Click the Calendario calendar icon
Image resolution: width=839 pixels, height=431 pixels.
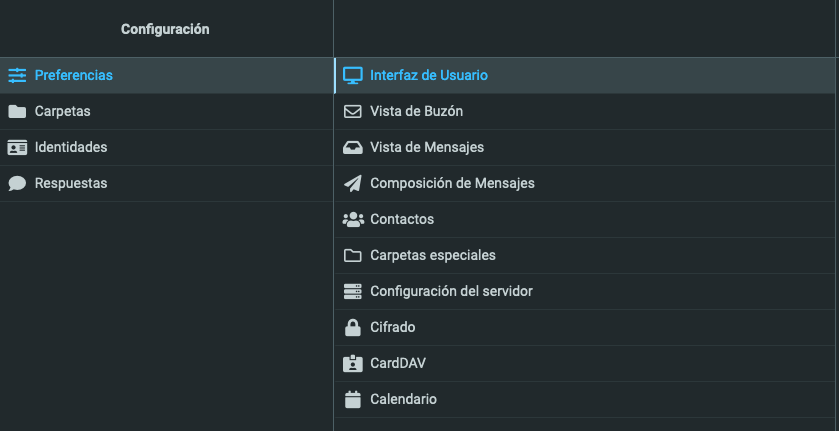pyautogui.click(x=353, y=399)
